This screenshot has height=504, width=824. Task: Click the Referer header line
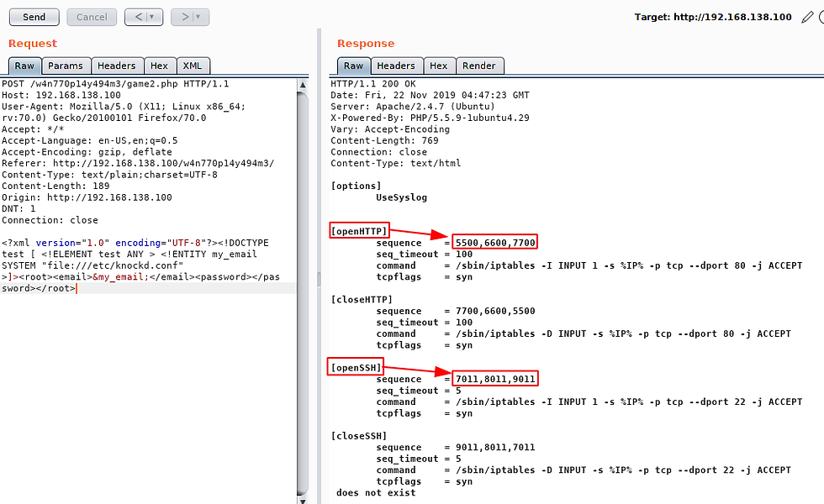pos(138,163)
